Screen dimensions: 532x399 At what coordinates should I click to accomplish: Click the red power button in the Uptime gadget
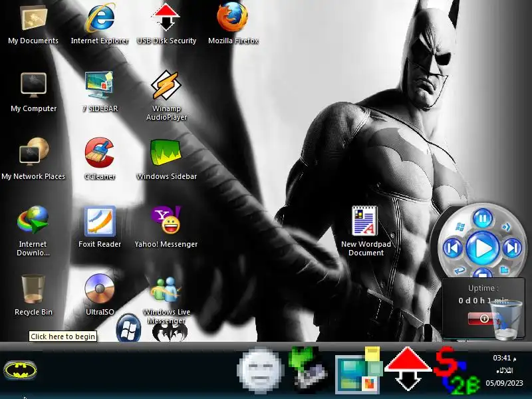tap(481, 319)
